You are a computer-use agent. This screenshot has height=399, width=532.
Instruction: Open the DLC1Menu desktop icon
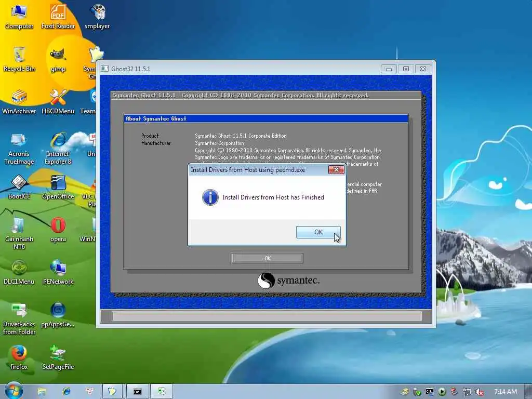click(19, 272)
